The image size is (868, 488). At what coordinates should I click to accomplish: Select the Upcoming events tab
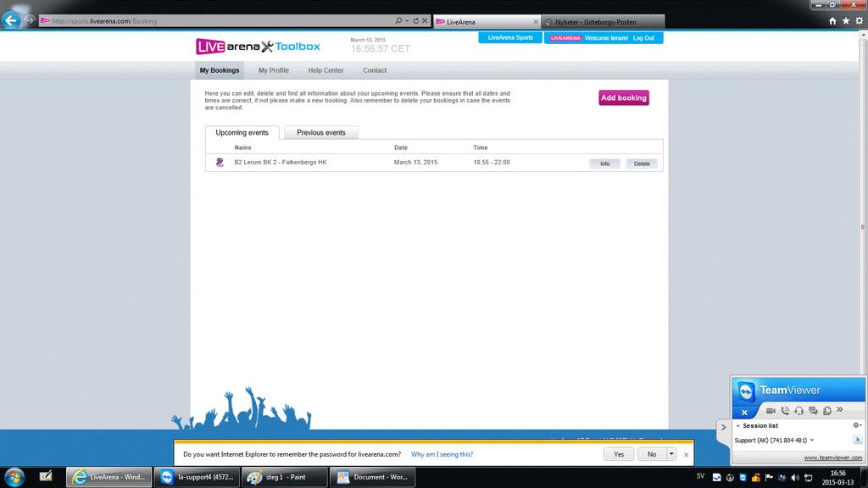pyautogui.click(x=242, y=133)
